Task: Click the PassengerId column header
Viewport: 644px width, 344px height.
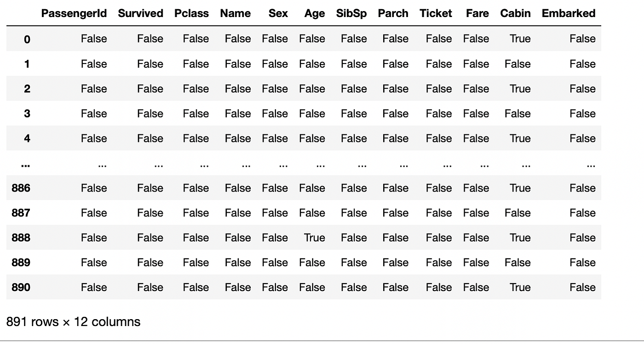Action: pyautogui.click(x=74, y=13)
